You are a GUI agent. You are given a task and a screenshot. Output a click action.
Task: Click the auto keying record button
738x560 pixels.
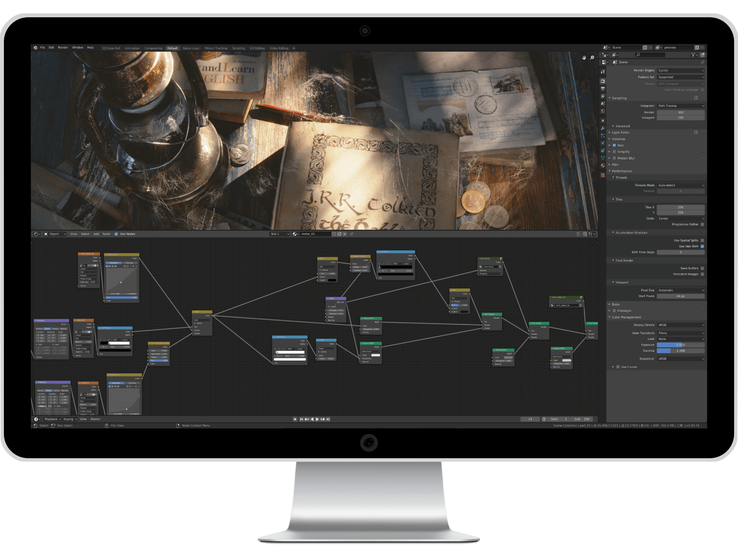point(295,419)
